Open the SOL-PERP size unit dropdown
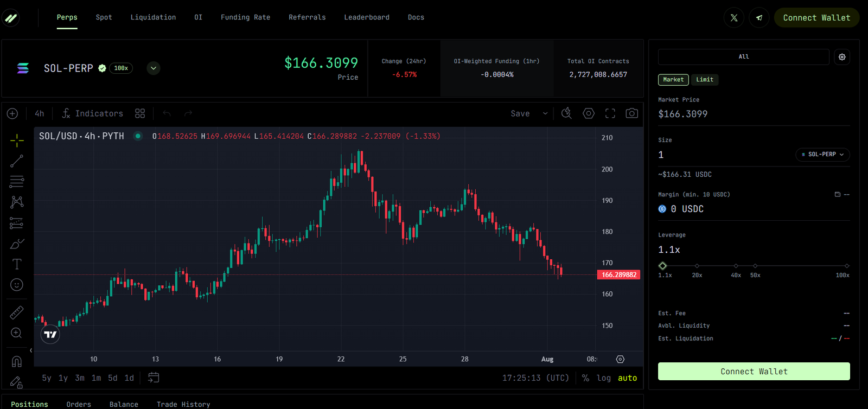 coord(822,155)
